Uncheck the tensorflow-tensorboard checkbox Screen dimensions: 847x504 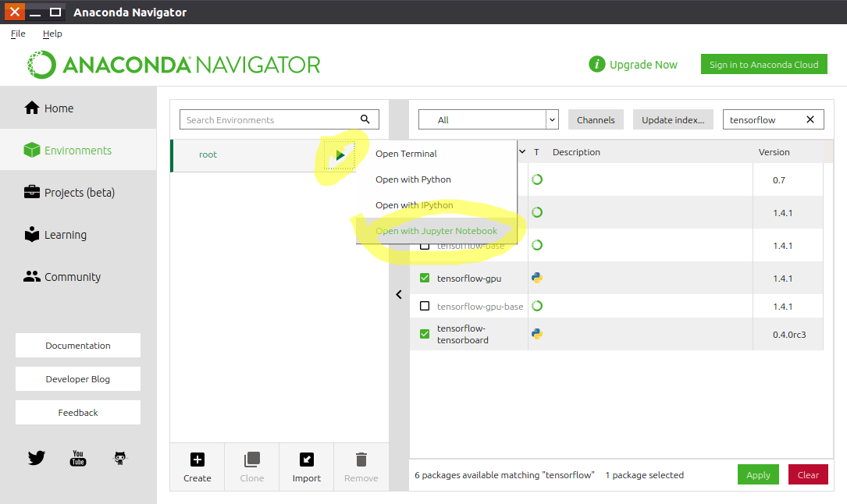point(425,334)
